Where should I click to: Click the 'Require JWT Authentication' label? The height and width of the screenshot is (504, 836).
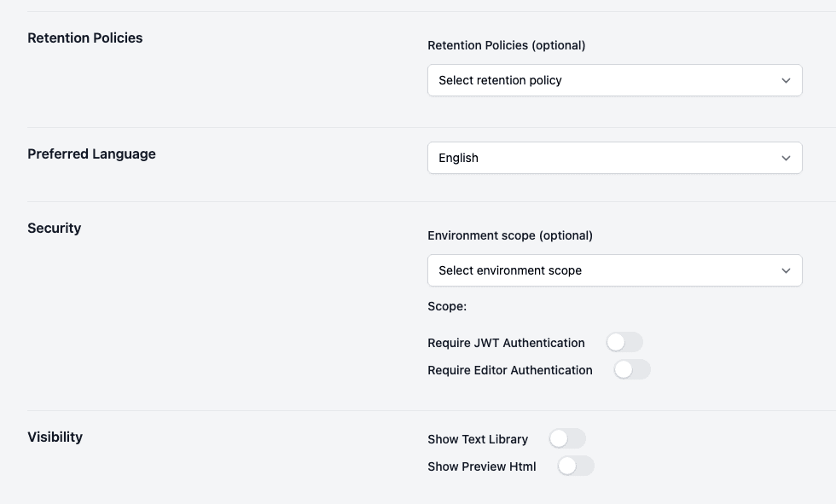(506, 343)
